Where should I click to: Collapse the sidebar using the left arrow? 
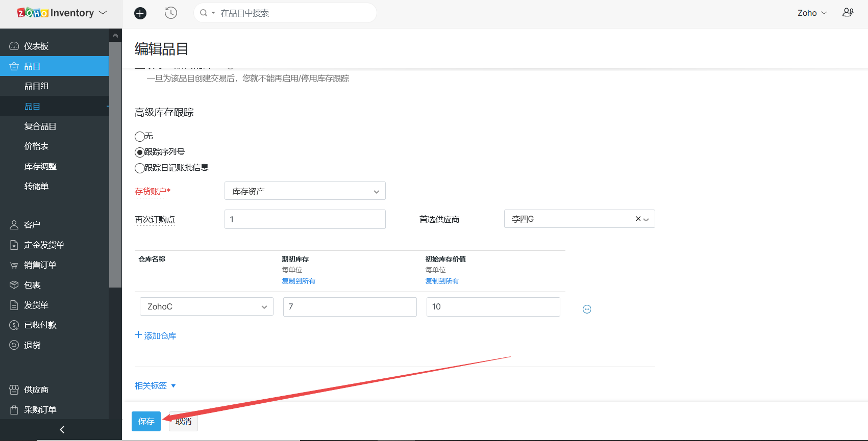point(62,430)
